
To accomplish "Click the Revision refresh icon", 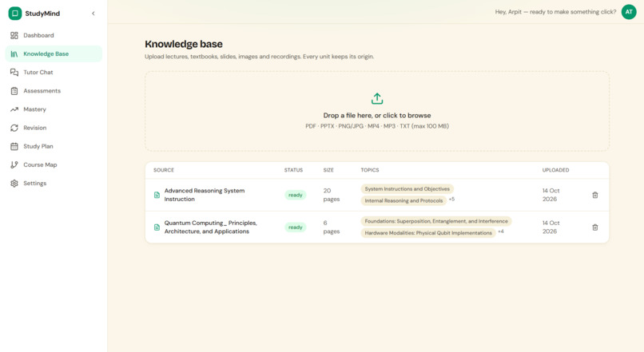I will pos(14,128).
